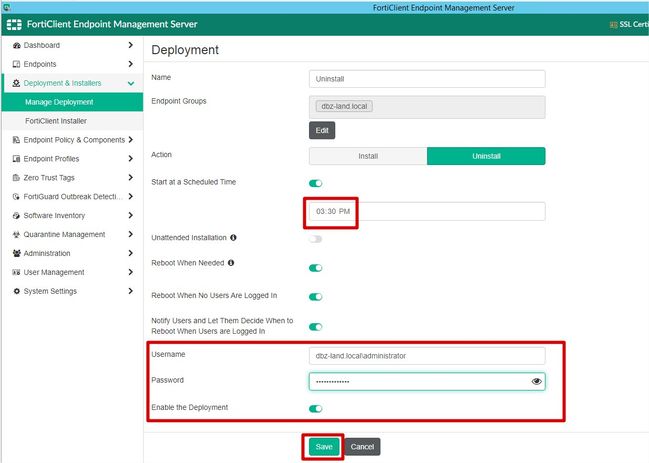649x463 pixels.
Task: Click the FortiClient EMS grid logo
Action: pos(14,24)
